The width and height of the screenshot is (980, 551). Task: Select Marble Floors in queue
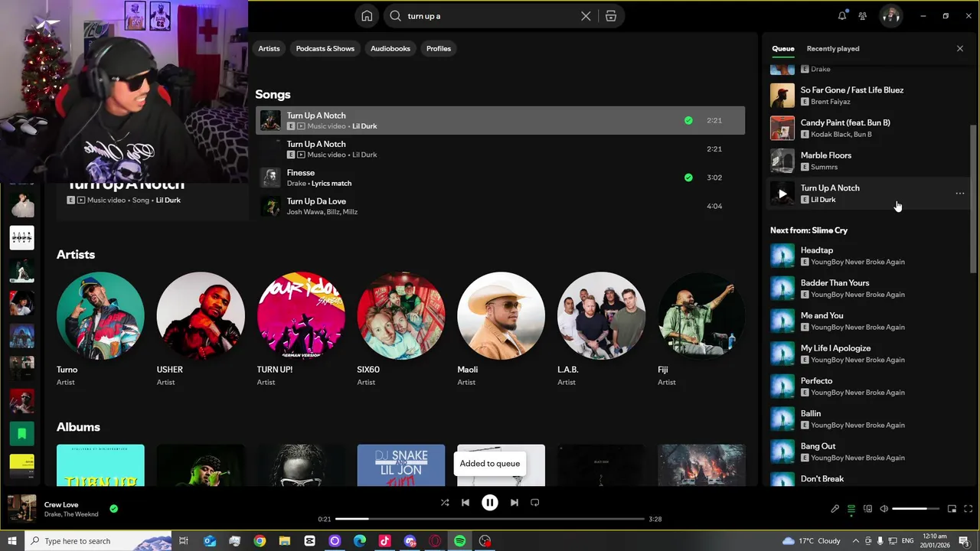tap(869, 161)
